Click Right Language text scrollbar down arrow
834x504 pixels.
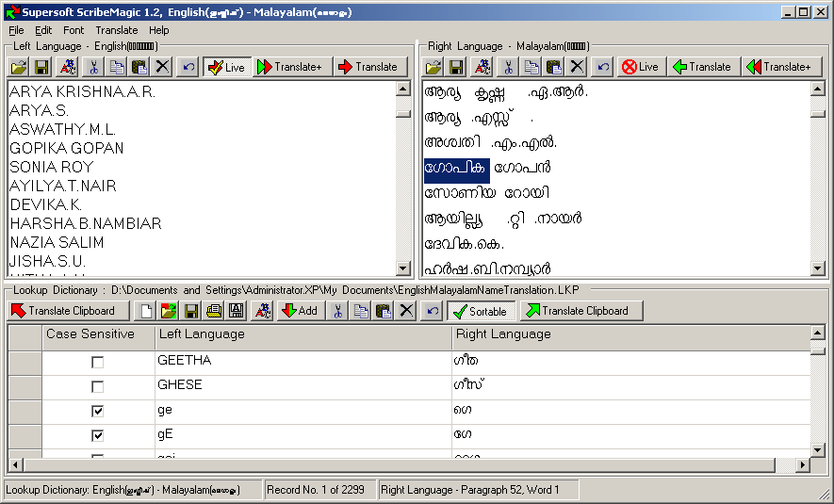[818, 268]
